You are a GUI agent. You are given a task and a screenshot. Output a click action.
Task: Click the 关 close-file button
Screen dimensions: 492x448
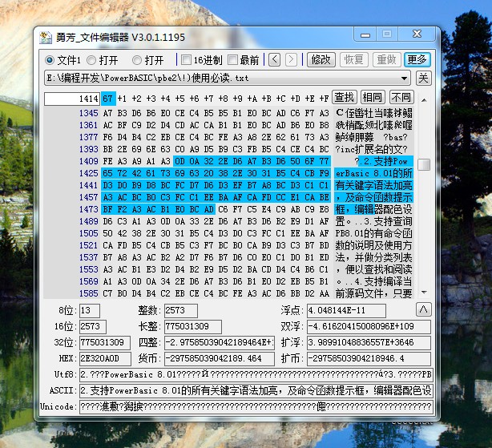(423, 78)
